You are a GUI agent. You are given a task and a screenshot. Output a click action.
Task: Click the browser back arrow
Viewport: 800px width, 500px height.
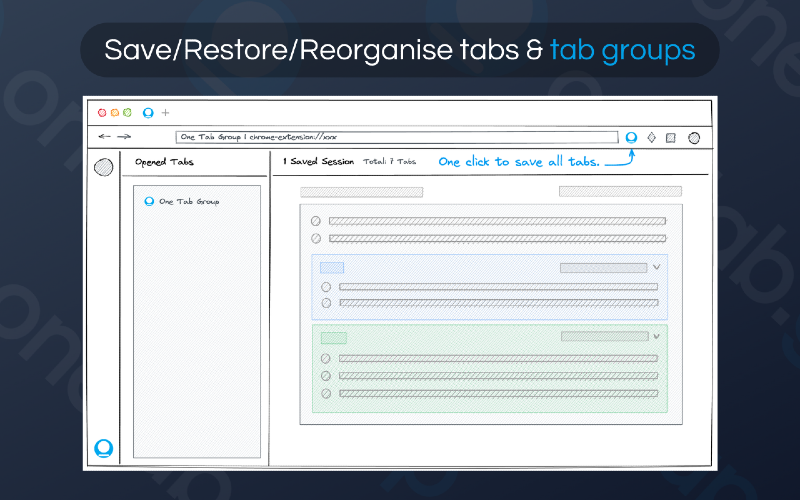(104, 137)
